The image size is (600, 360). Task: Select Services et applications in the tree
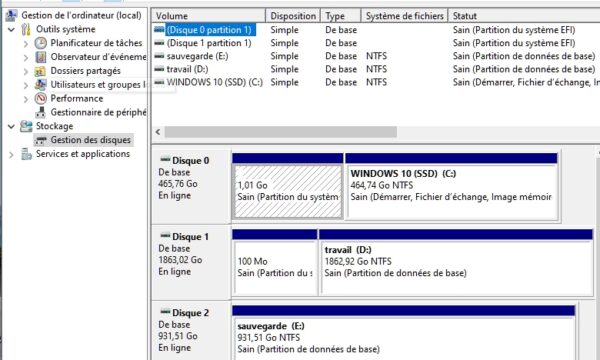(83, 154)
